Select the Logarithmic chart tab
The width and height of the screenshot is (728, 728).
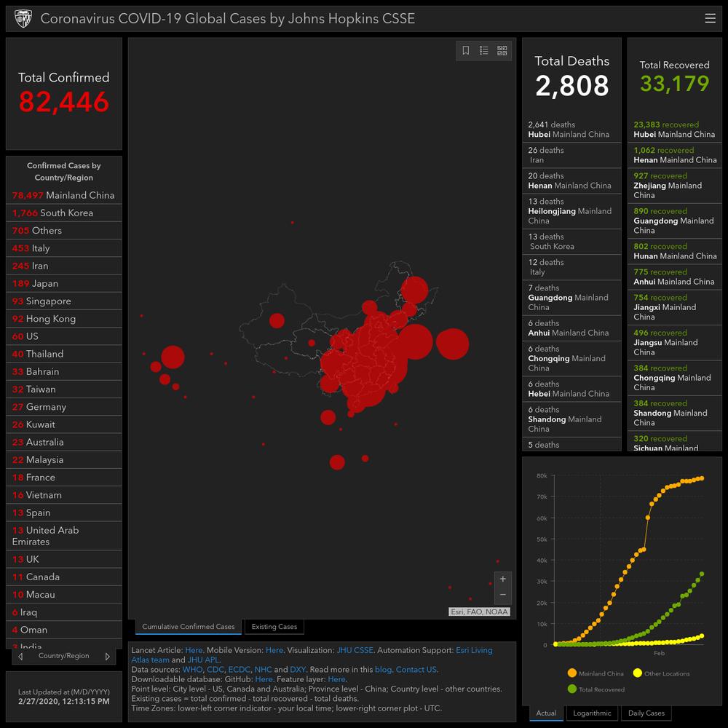(592, 713)
